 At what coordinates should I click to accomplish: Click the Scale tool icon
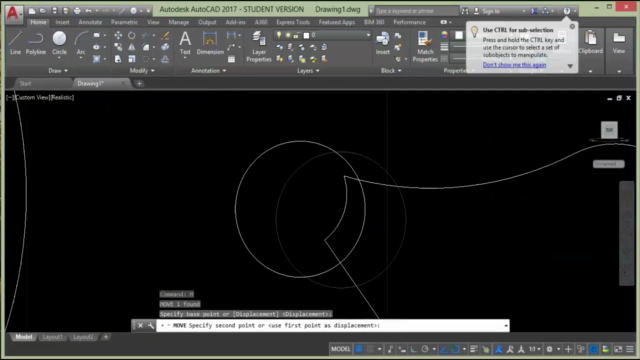(131, 59)
